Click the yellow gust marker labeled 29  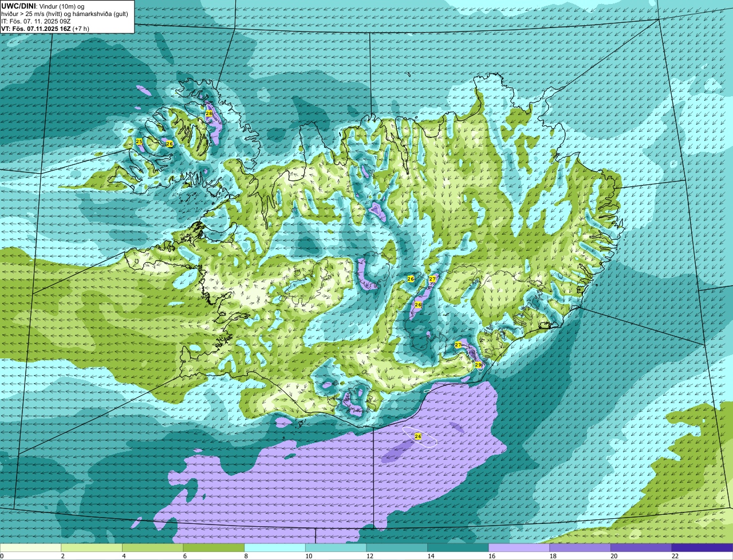click(x=478, y=364)
